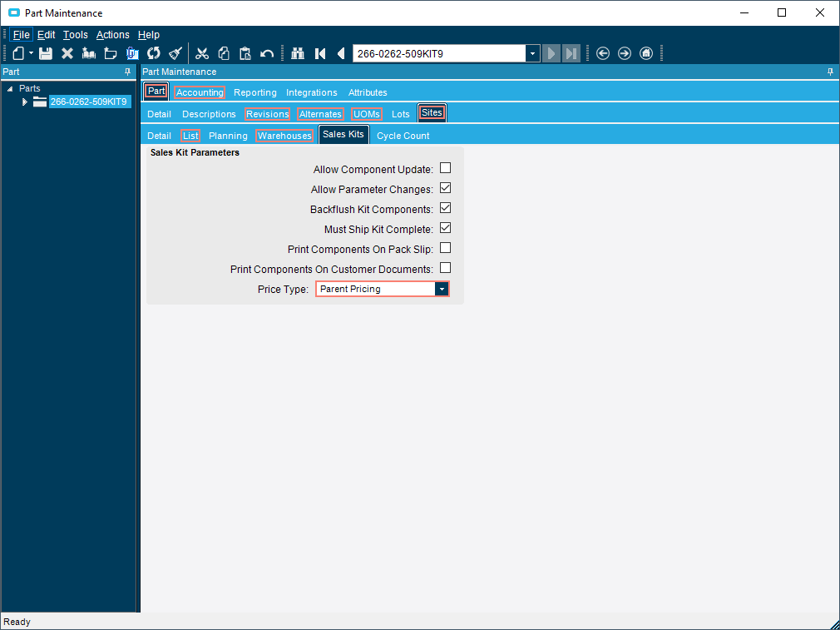The width and height of the screenshot is (840, 630).
Task: Open the part number navigation dropdown arrow
Action: coord(532,53)
